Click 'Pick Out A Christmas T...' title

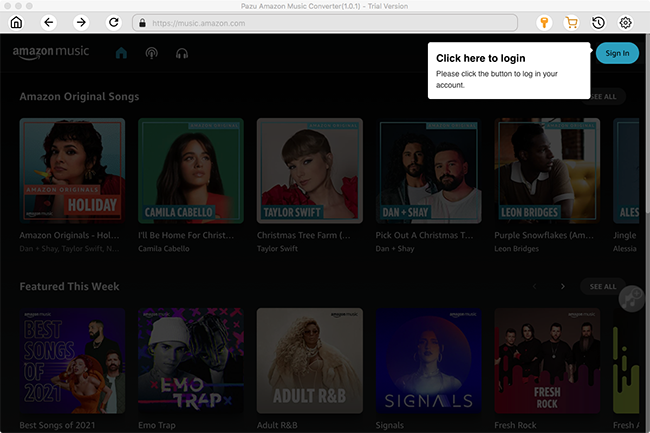pos(424,235)
